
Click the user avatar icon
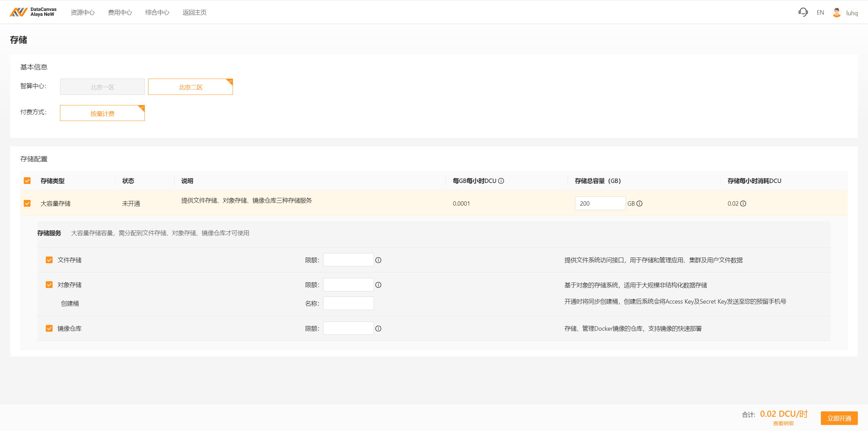pos(836,13)
